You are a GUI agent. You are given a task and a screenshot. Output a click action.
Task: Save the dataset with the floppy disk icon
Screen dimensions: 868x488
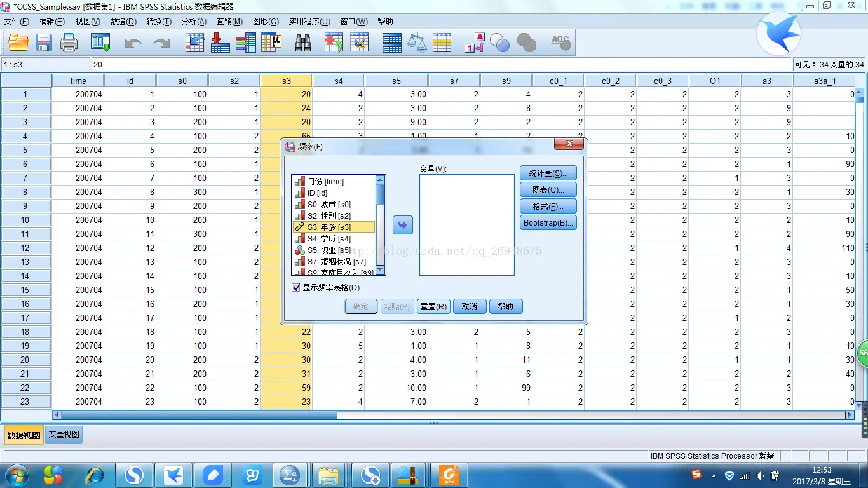tap(43, 43)
